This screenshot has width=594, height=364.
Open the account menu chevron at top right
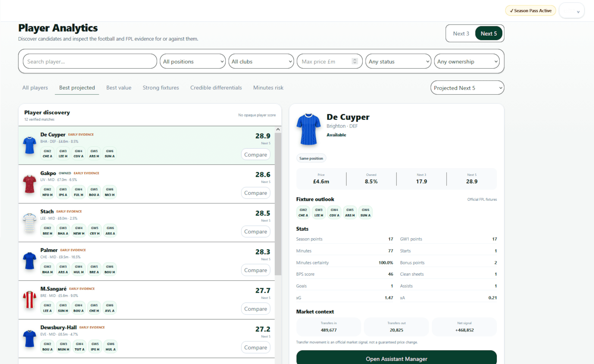pyautogui.click(x=578, y=12)
